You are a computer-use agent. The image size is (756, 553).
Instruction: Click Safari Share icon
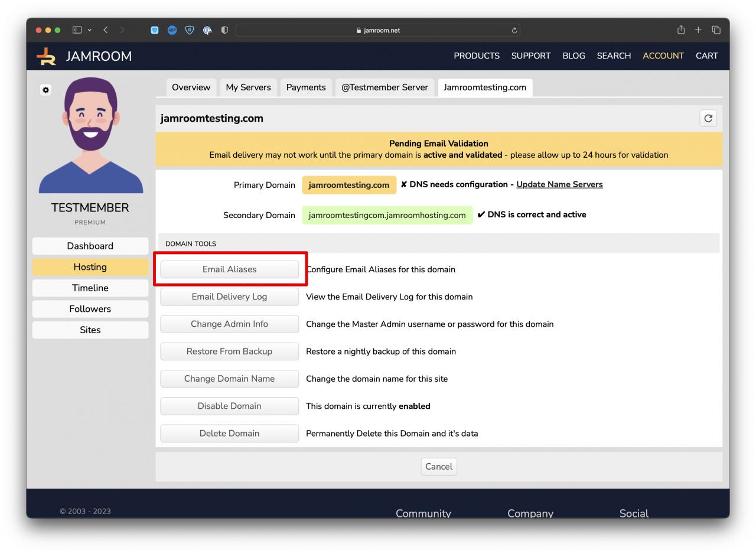[681, 30]
